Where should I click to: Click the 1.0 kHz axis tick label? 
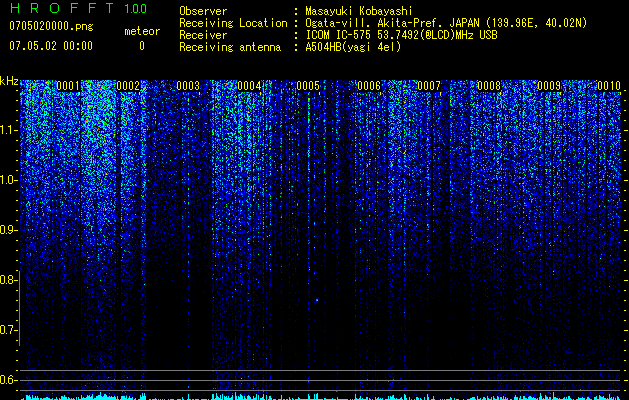[8, 180]
